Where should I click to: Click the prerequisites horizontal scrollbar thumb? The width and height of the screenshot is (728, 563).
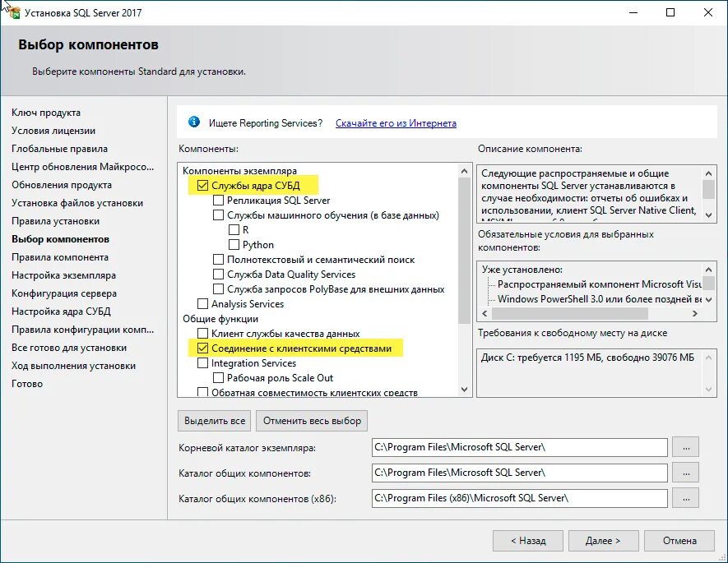570,313
